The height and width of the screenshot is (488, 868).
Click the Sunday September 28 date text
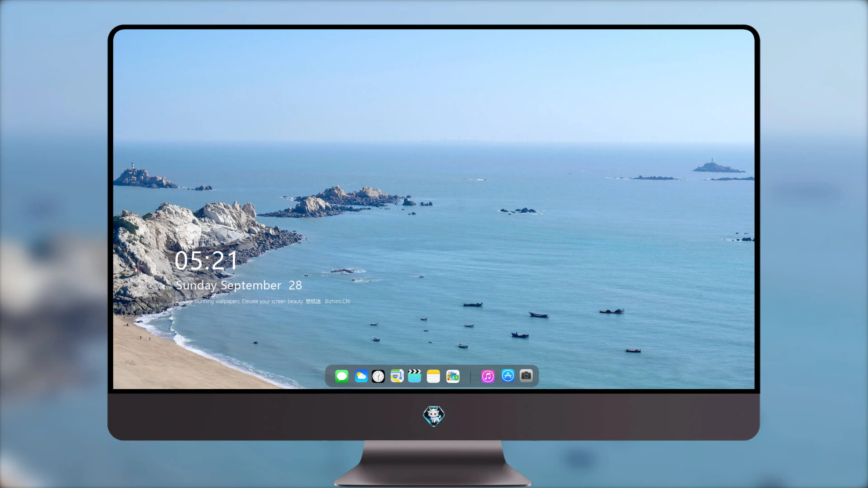[239, 285]
